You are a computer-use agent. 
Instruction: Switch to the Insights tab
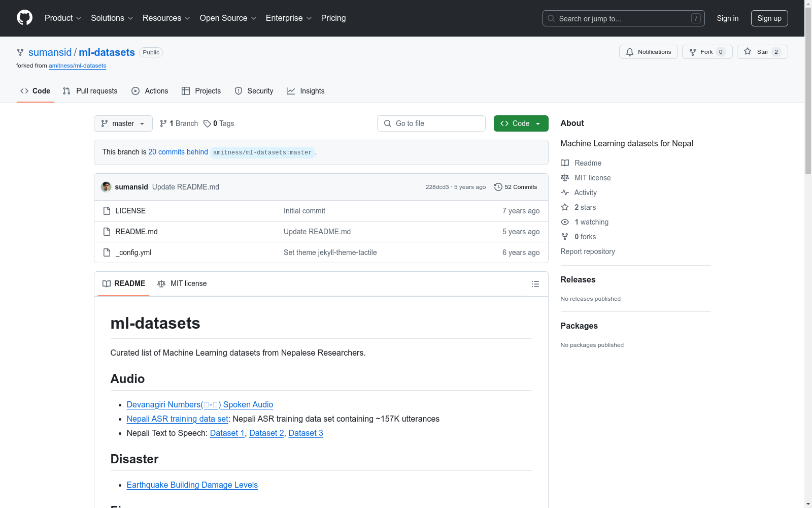tap(306, 91)
